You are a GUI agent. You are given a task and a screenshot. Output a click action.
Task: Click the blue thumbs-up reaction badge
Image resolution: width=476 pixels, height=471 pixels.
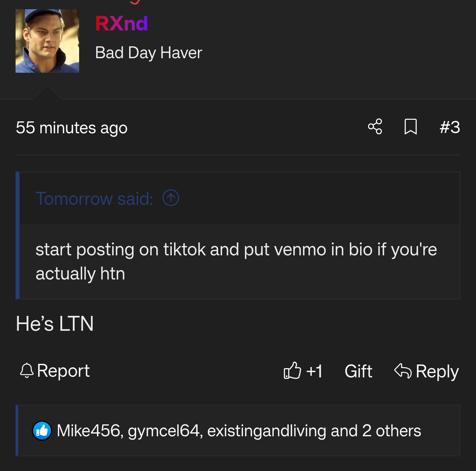tap(42, 430)
